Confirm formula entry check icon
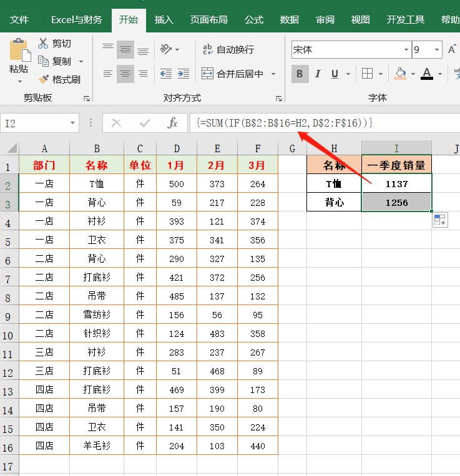Viewport: 460px width, 476px height. tap(145, 124)
